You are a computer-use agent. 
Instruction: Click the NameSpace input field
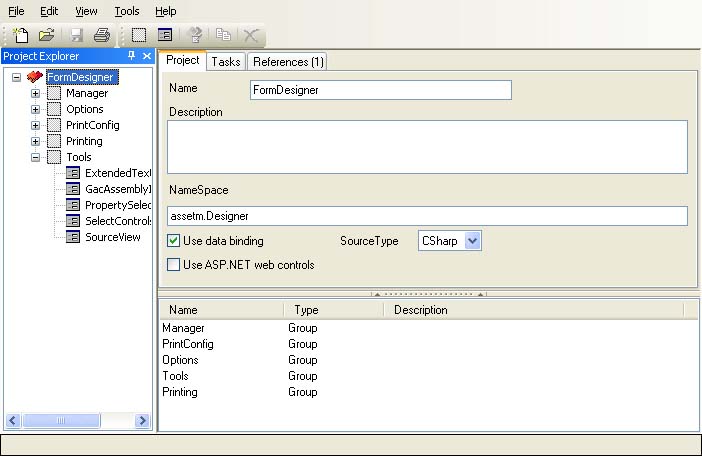click(x=427, y=216)
